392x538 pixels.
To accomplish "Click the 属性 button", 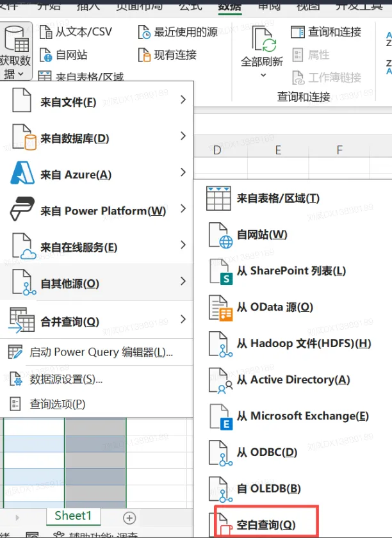I will (x=311, y=54).
